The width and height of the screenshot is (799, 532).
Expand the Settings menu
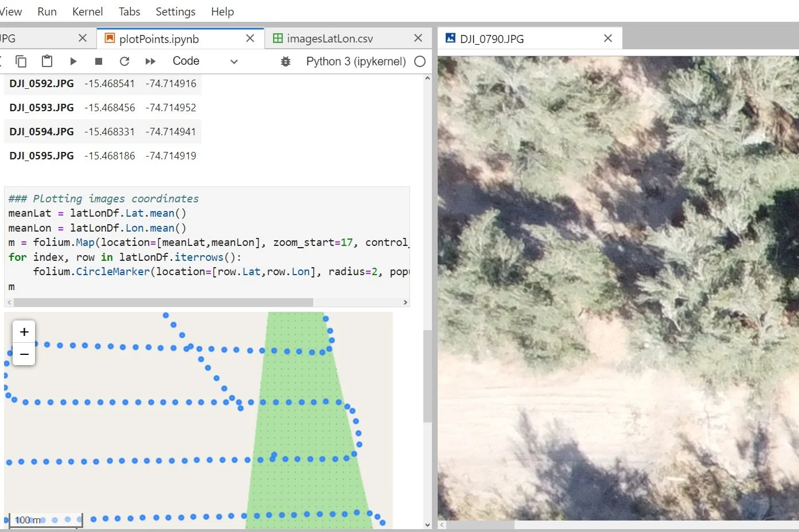175,11
